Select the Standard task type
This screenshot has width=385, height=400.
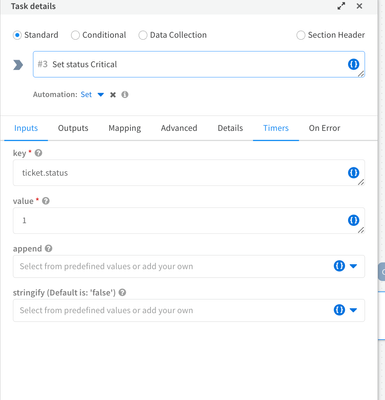[x=17, y=35]
